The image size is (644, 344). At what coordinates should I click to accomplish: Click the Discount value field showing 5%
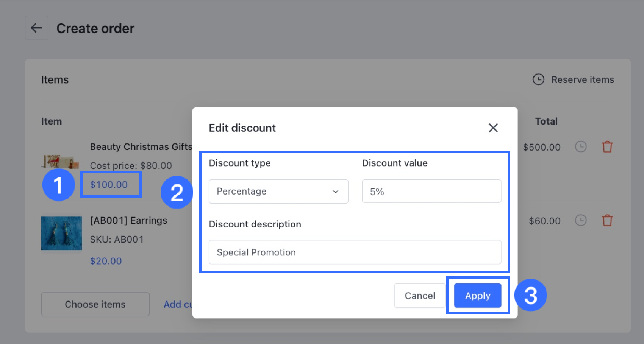pyautogui.click(x=431, y=191)
